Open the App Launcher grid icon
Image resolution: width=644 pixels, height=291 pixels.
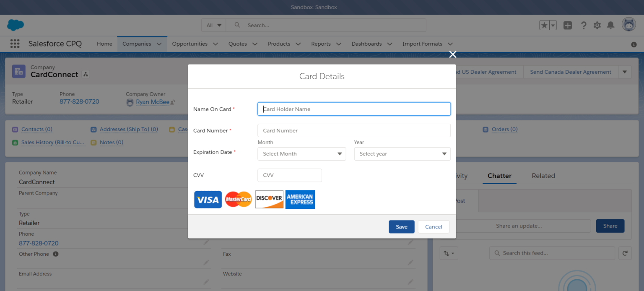click(15, 44)
